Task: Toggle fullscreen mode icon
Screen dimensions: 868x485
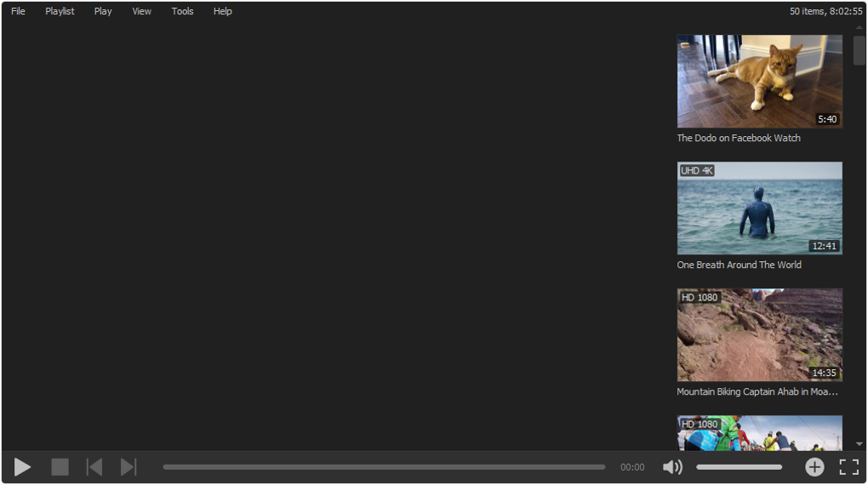Action: click(849, 467)
